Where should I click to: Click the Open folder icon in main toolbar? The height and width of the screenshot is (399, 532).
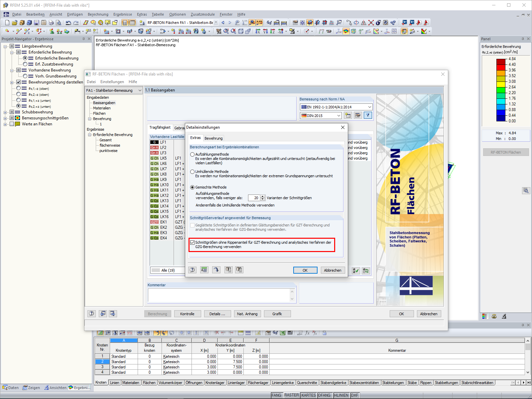tap(15, 23)
